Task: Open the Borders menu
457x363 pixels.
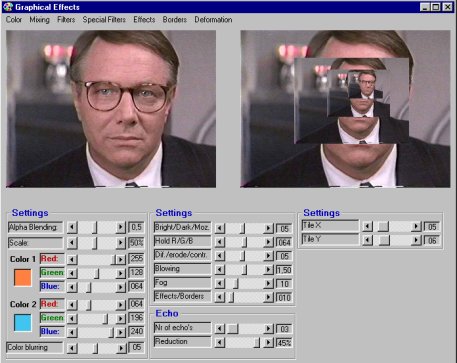Action: pos(175,20)
